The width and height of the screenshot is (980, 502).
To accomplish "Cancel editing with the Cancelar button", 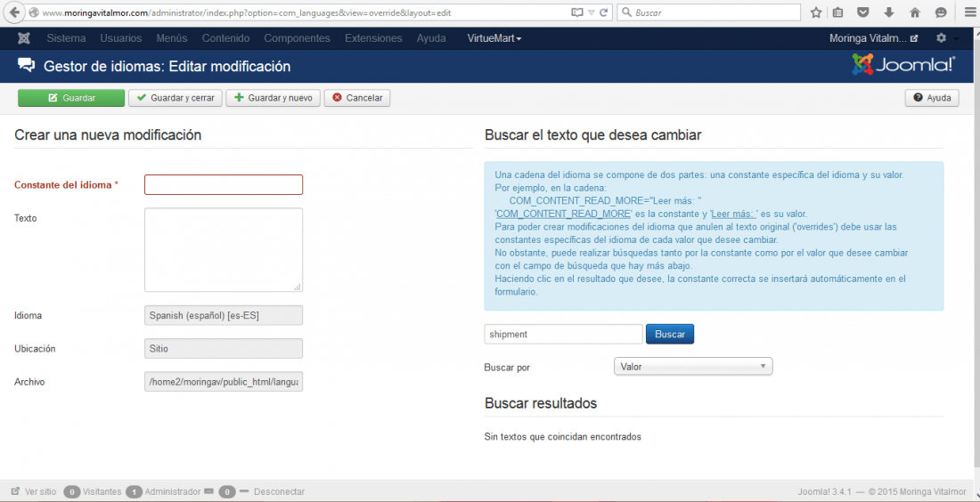I will [x=357, y=98].
